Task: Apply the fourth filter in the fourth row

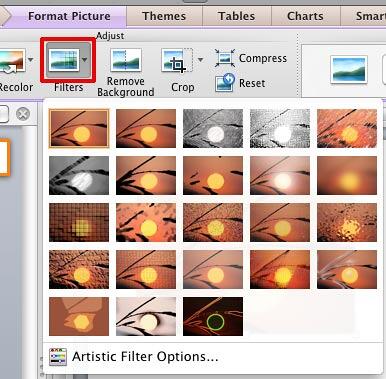Action: 280,269
